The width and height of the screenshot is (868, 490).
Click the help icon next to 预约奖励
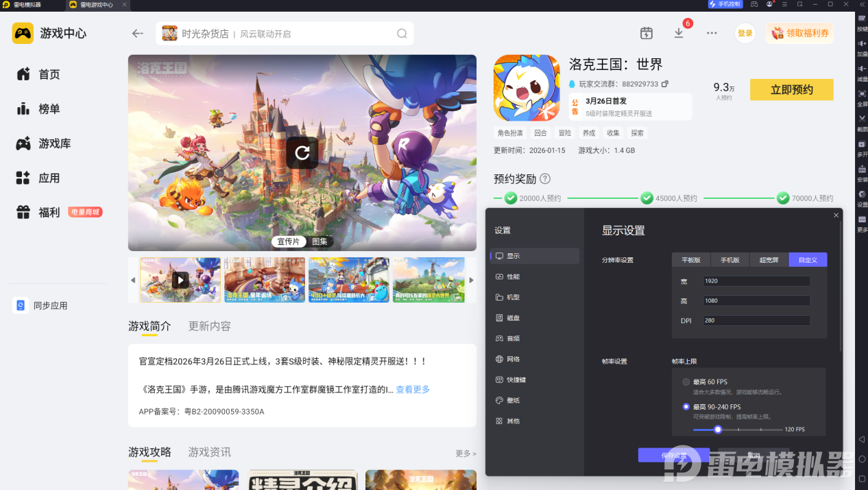545,178
